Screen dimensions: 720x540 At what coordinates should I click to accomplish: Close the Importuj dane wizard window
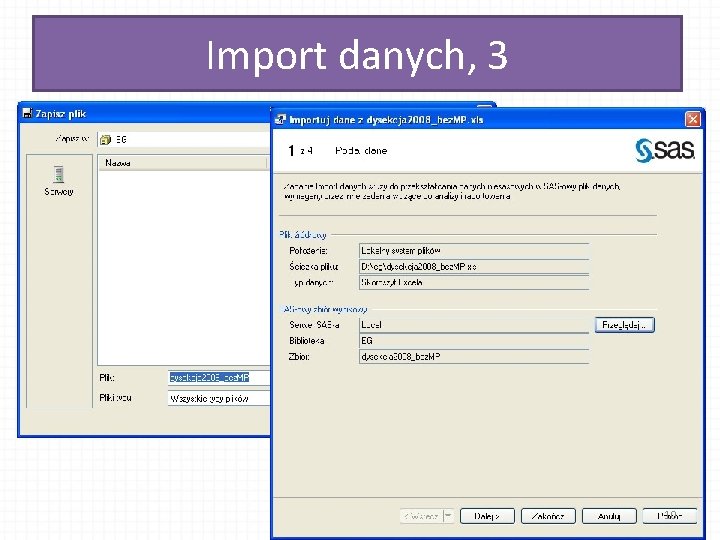[x=692, y=119]
